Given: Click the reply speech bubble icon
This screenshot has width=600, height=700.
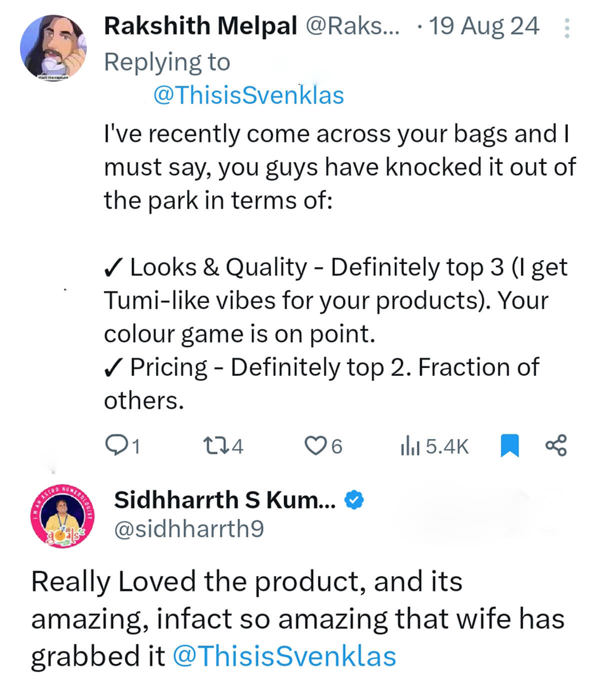Looking at the screenshot, I should point(116,445).
